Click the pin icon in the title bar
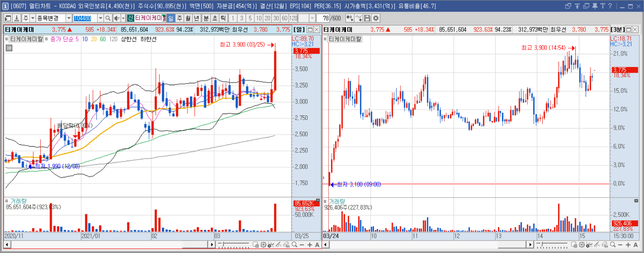 coord(595,6)
